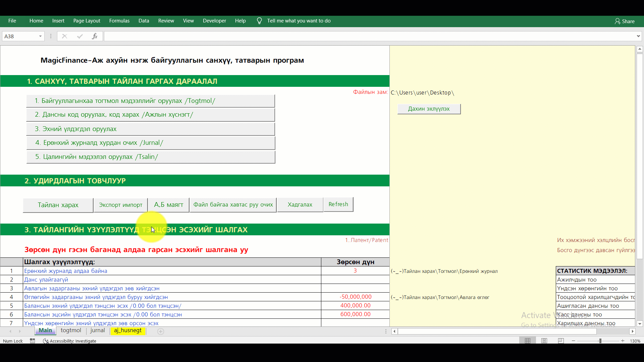This screenshot has width=644, height=362.
Task: Switch to Page Break Preview icon
Action: [560, 341]
